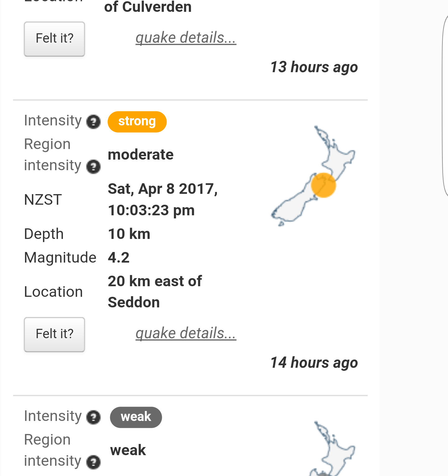Click the 14 hours ago timestamp
Screen dimensions: 448x476
(314, 363)
